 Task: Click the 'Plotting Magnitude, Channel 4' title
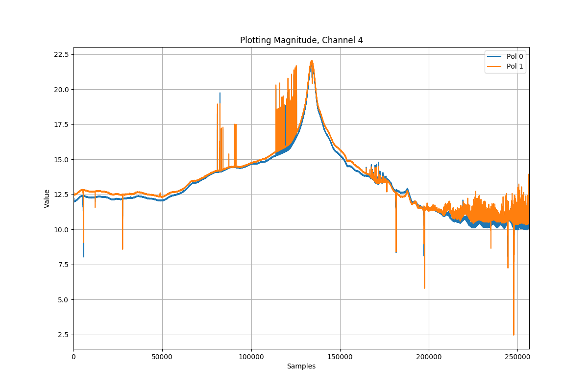click(301, 40)
